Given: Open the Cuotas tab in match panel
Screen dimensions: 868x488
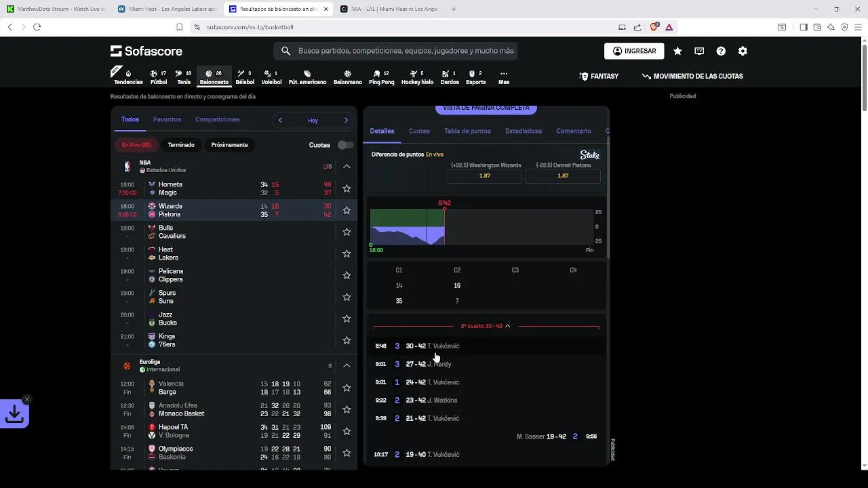Looking at the screenshot, I should [419, 131].
